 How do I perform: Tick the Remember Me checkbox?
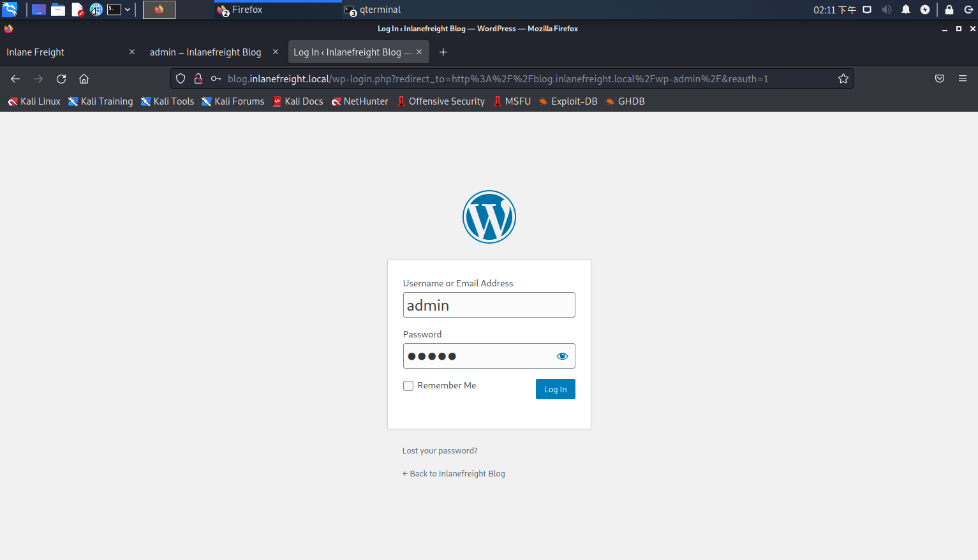point(408,386)
